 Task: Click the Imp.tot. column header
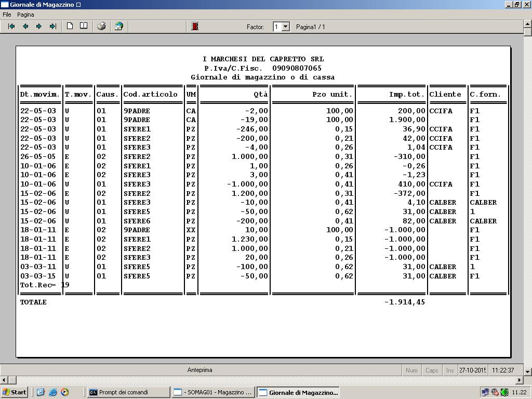407,95
